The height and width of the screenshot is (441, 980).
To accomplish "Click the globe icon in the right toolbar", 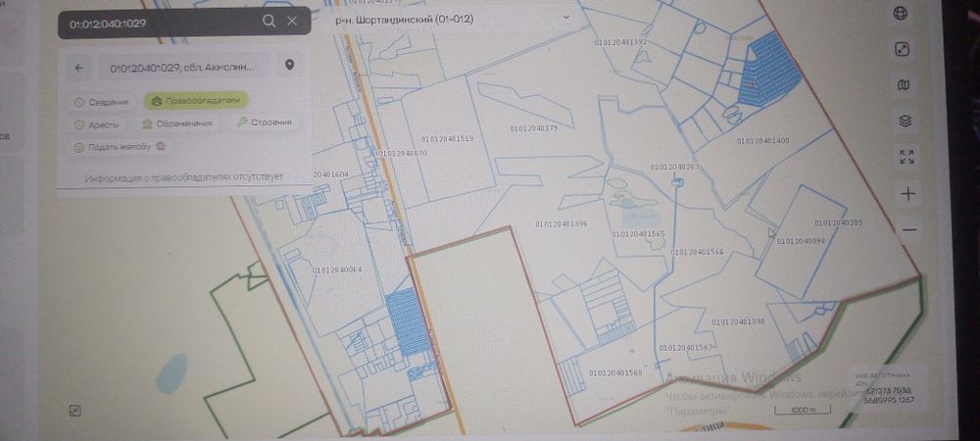I will coord(901,14).
